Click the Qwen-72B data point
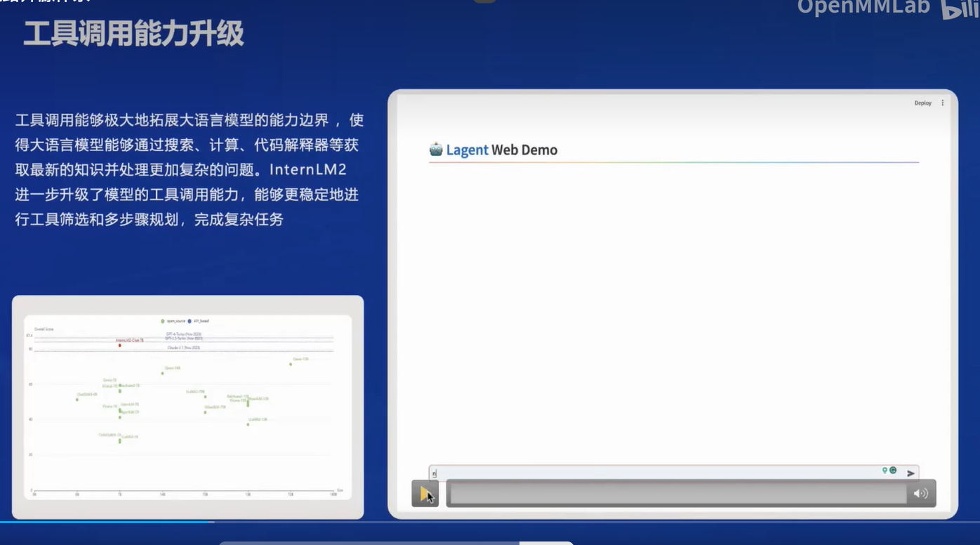 point(291,364)
